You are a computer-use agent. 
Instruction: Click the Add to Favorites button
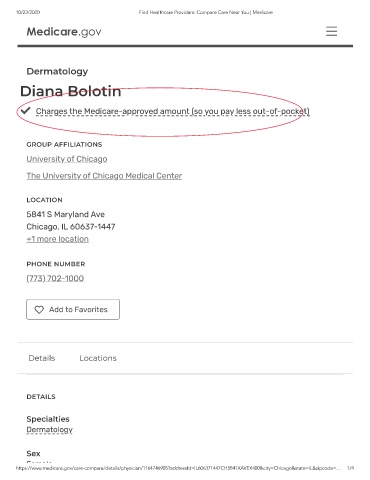click(x=73, y=309)
